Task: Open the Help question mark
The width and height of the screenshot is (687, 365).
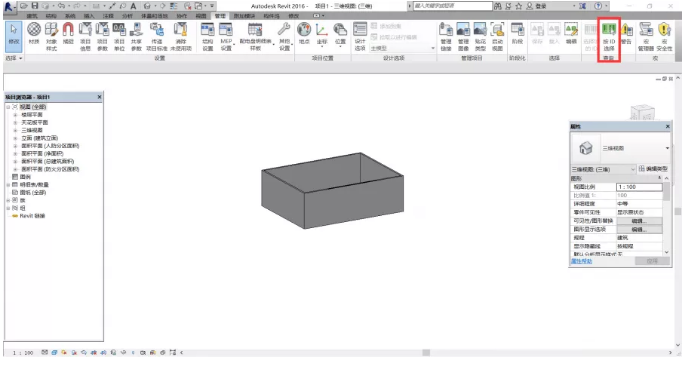Action: 598,6
